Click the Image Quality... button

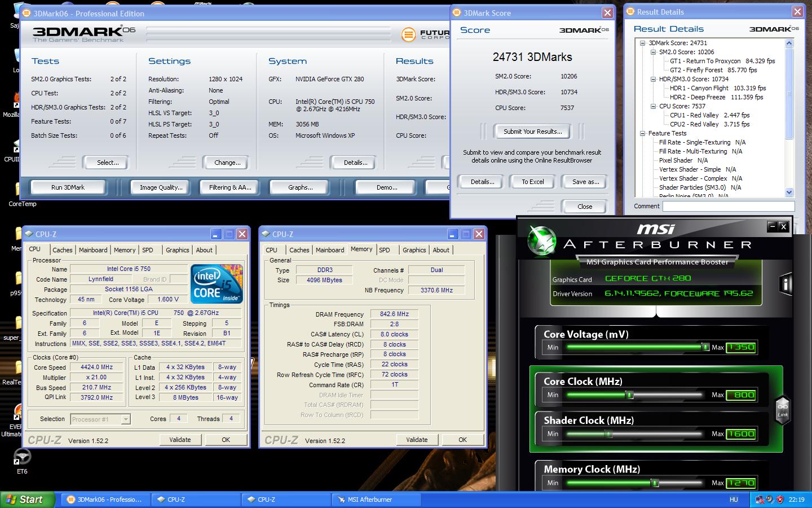[161, 187]
